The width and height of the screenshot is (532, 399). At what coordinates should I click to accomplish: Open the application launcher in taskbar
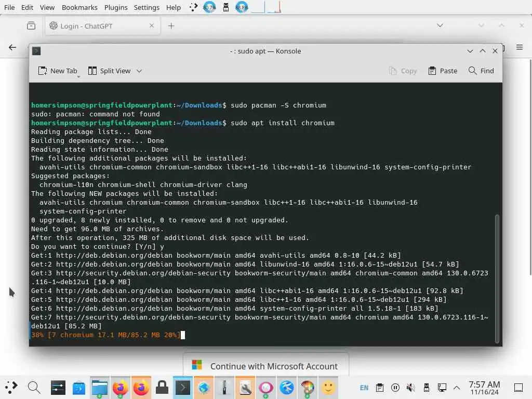click(x=11, y=387)
